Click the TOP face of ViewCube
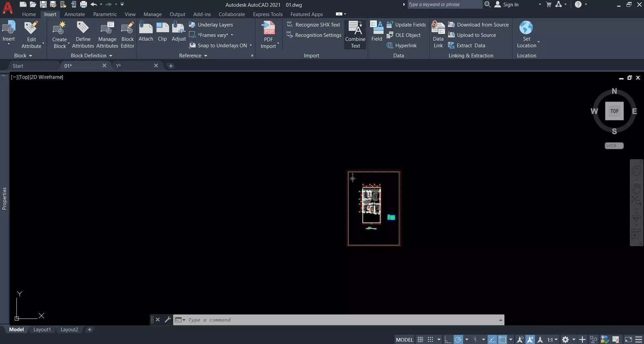 click(614, 111)
